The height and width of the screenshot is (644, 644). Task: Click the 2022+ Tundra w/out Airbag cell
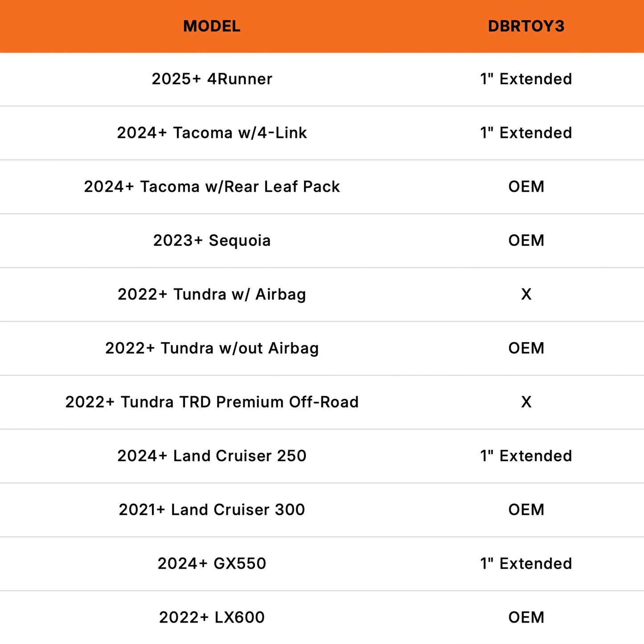[x=212, y=349]
